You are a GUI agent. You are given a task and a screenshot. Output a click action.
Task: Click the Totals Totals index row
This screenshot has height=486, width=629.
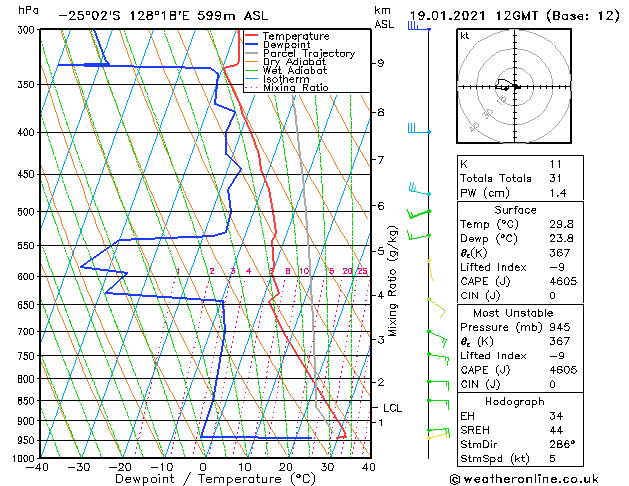[x=520, y=178]
